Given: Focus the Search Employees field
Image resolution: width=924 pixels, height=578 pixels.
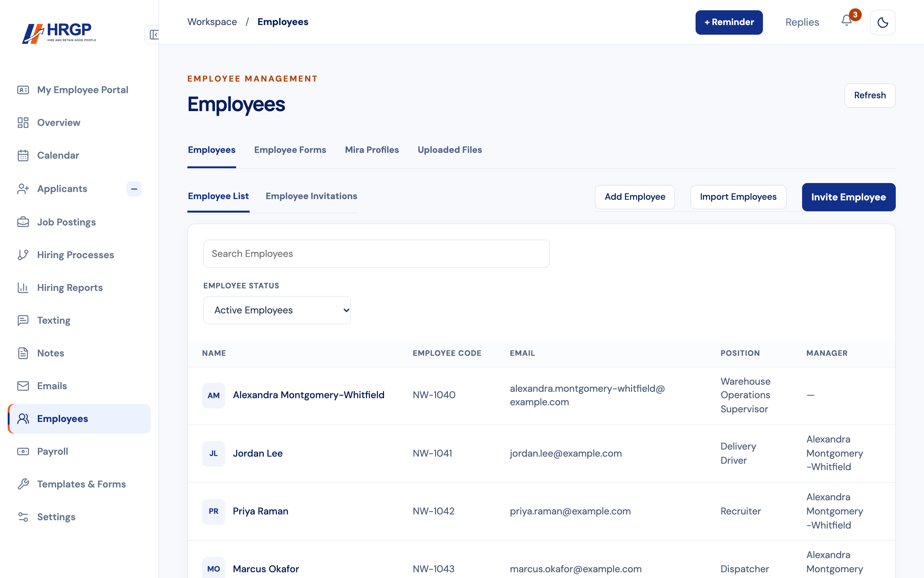Looking at the screenshot, I should coord(376,254).
